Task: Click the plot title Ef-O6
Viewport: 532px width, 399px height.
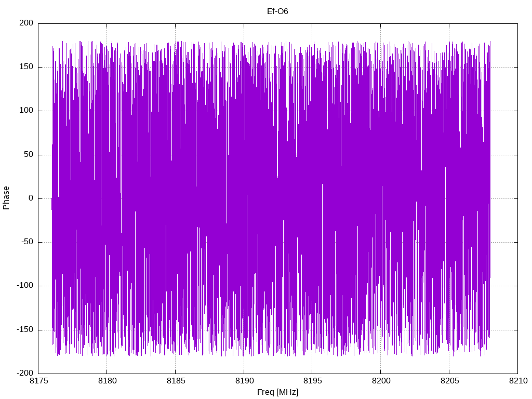Action: [277, 11]
